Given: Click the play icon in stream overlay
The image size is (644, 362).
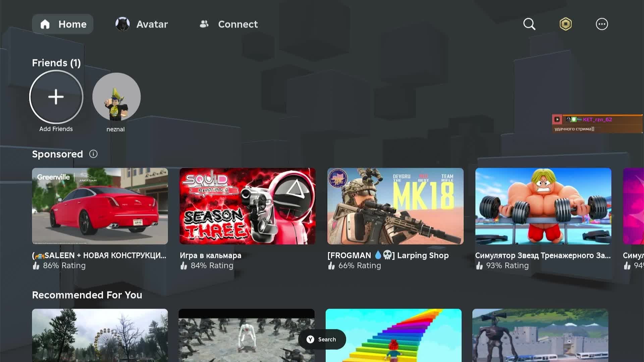Looking at the screenshot, I should click(557, 119).
